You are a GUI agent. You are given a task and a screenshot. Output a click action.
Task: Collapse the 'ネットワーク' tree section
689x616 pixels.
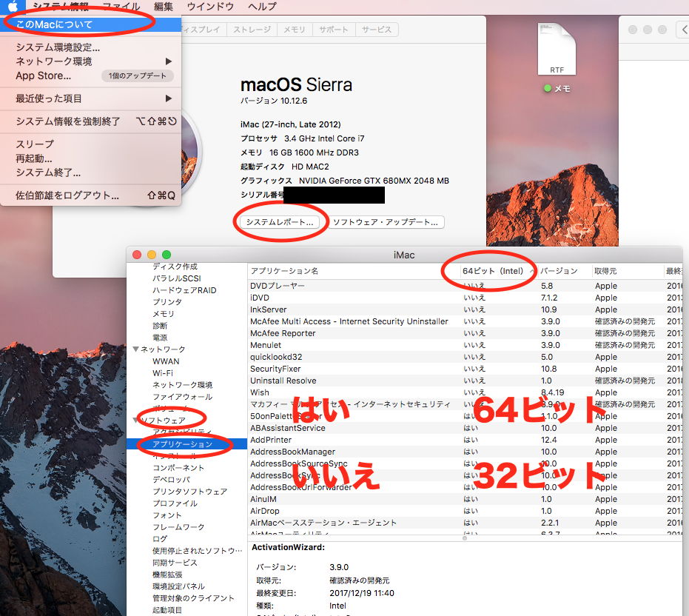point(135,349)
